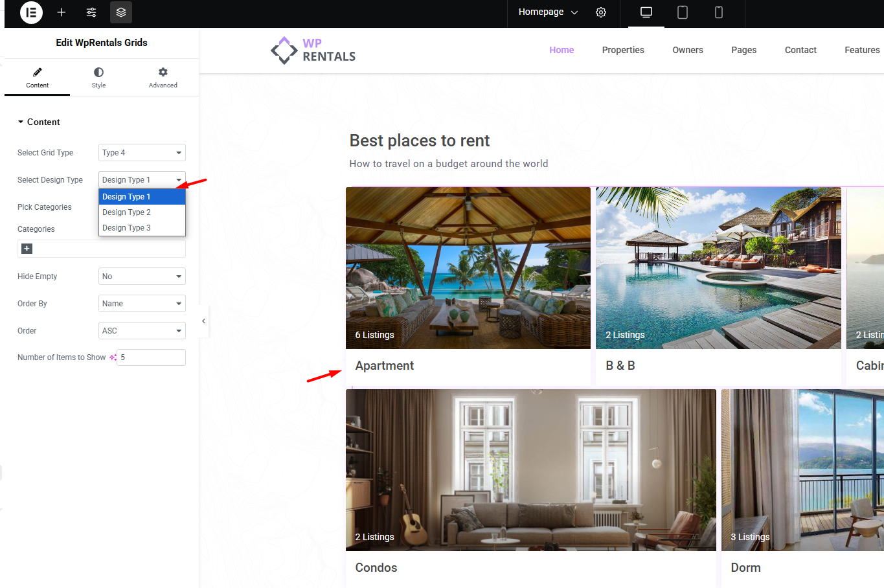Open the Advanced tab
Screen dimensions: 884x588
163,78
